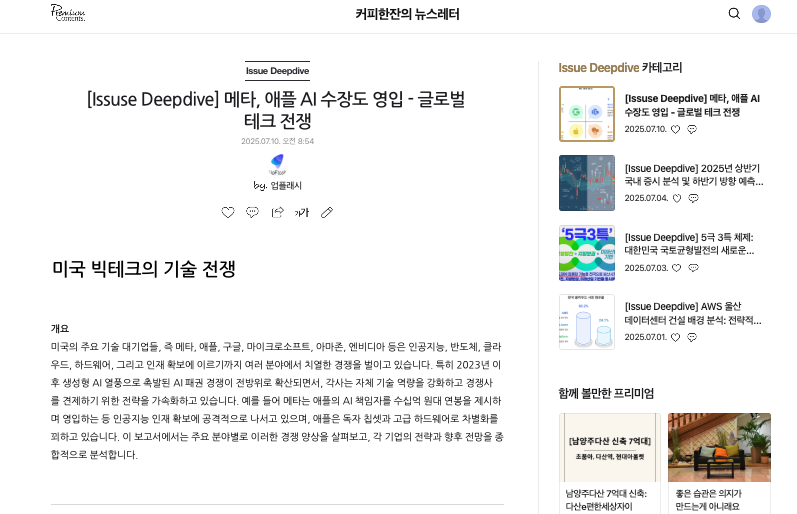Select the Issue Deepdive category tag

point(278,71)
